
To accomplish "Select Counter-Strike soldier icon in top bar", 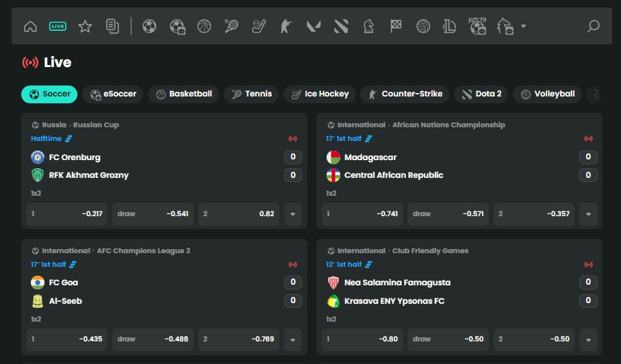I will (x=286, y=27).
